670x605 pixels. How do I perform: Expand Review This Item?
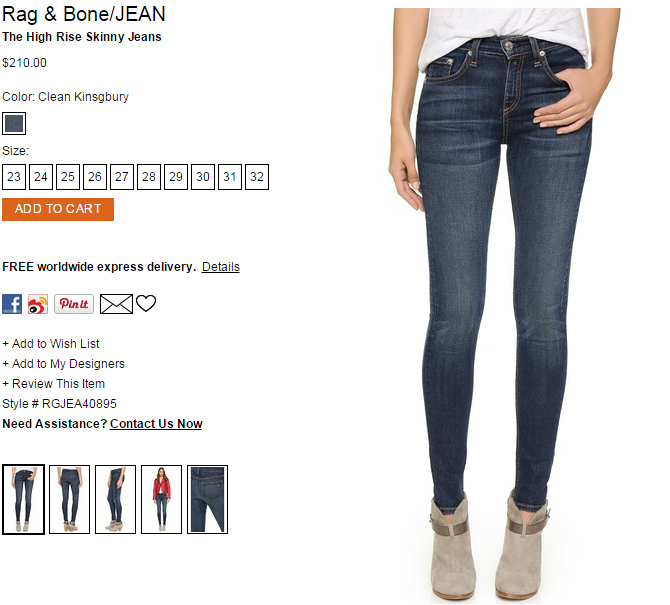[x=53, y=384]
